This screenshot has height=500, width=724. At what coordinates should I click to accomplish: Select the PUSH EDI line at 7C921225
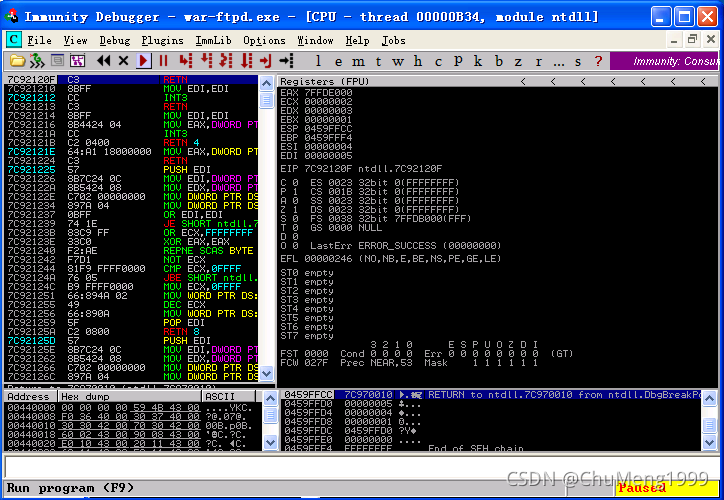[131, 169]
